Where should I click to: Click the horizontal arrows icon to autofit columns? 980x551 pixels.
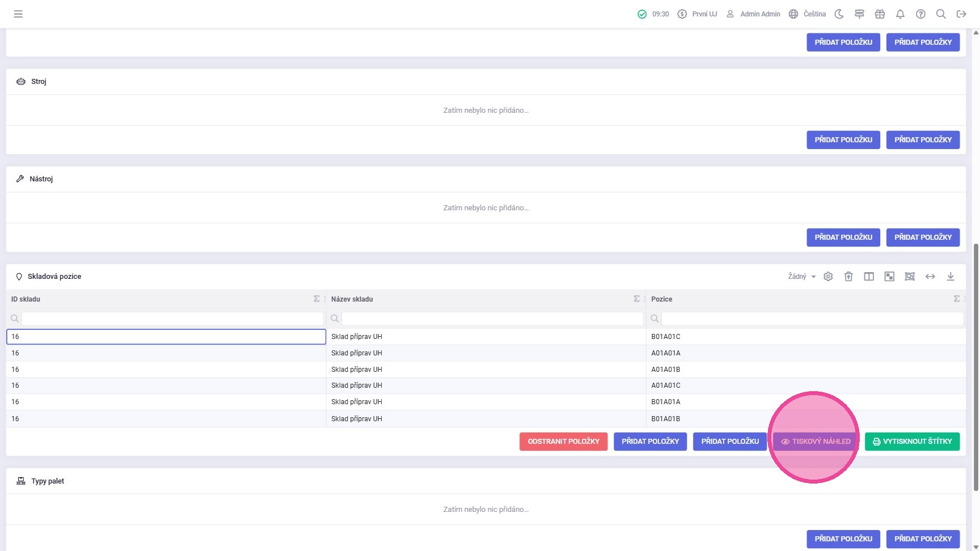click(x=930, y=277)
